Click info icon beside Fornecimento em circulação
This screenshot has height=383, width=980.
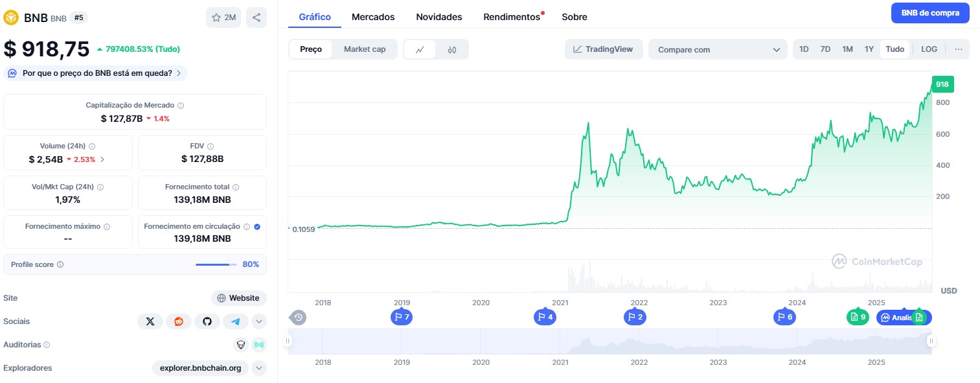(246, 227)
